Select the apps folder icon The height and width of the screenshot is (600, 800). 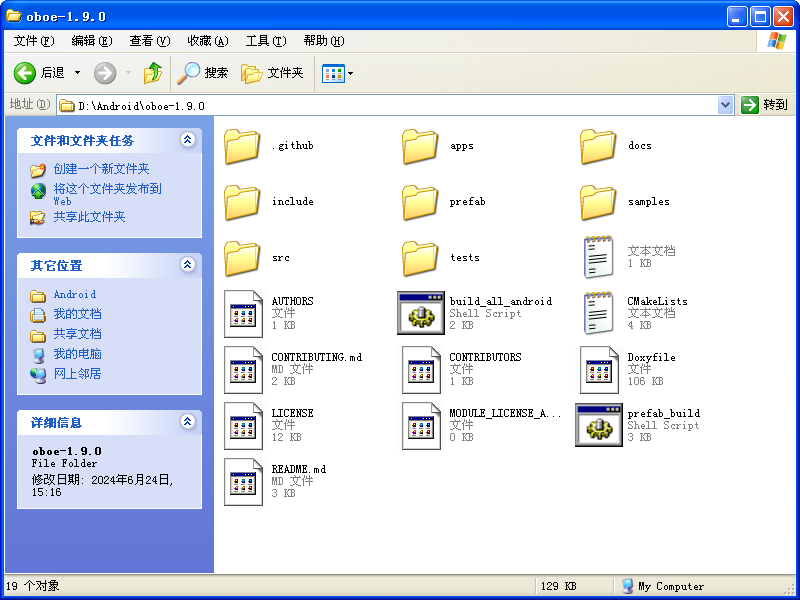420,146
